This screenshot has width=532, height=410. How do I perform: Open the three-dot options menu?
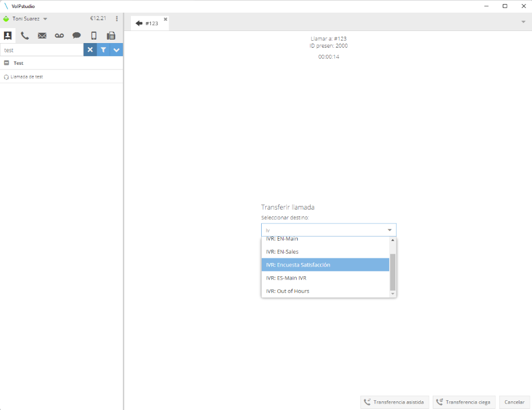(x=117, y=18)
